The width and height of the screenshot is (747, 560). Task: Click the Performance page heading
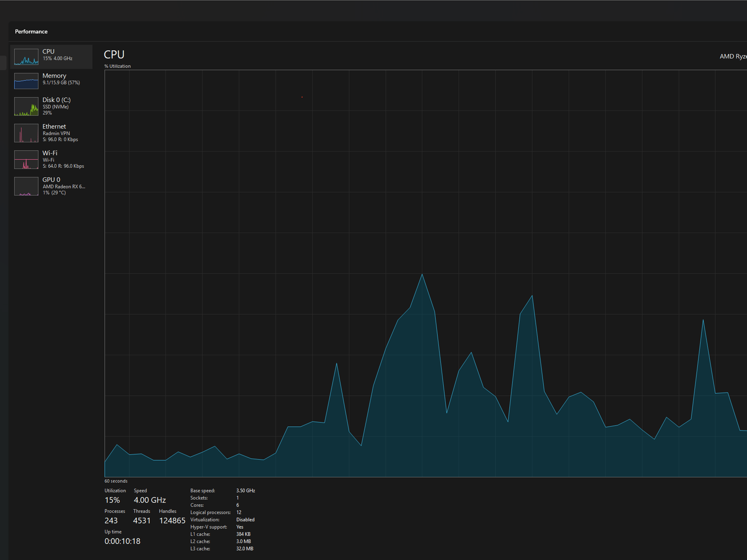31,32
